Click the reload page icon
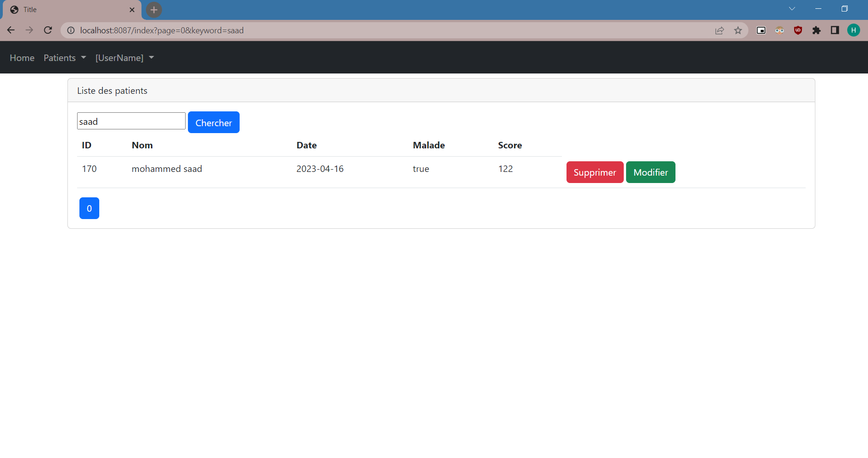The width and height of the screenshot is (868, 458). pyautogui.click(x=48, y=30)
